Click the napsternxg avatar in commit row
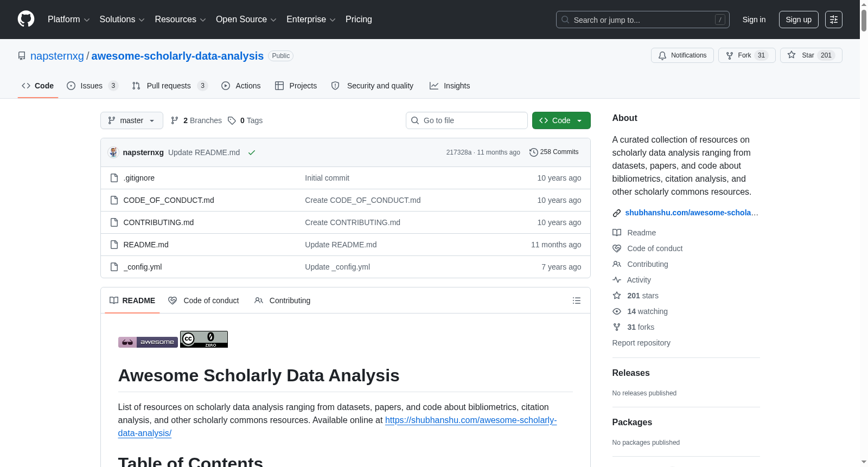The width and height of the screenshot is (868, 467). coord(113,152)
